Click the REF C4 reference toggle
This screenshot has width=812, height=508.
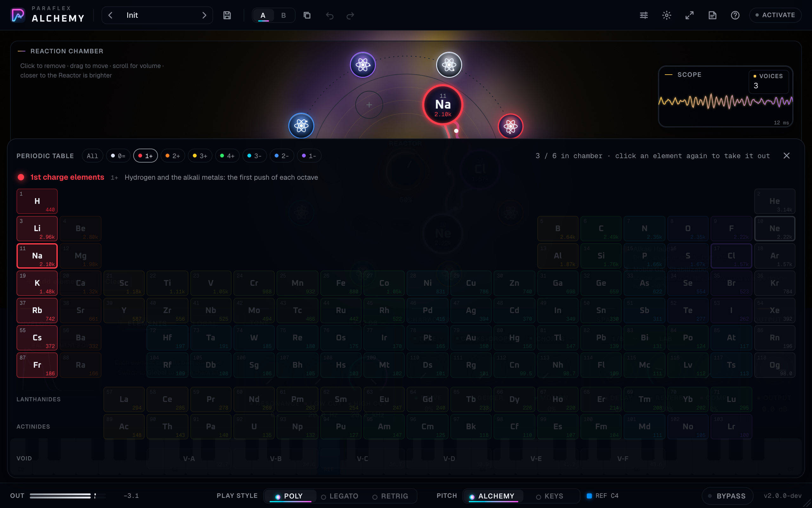tap(603, 496)
